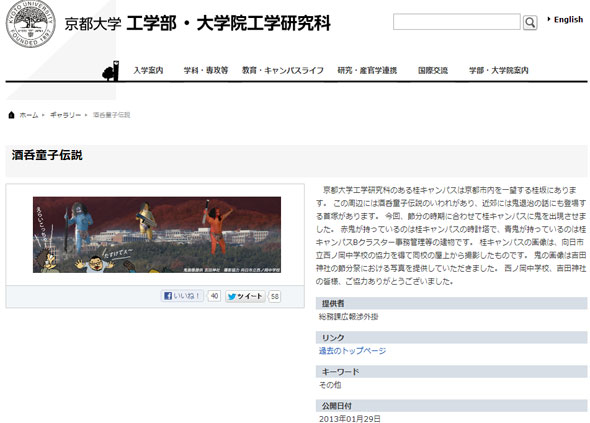Go to ギャラリー breadcrumb link
This screenshot has width=590, height=423.
point(65,115)
